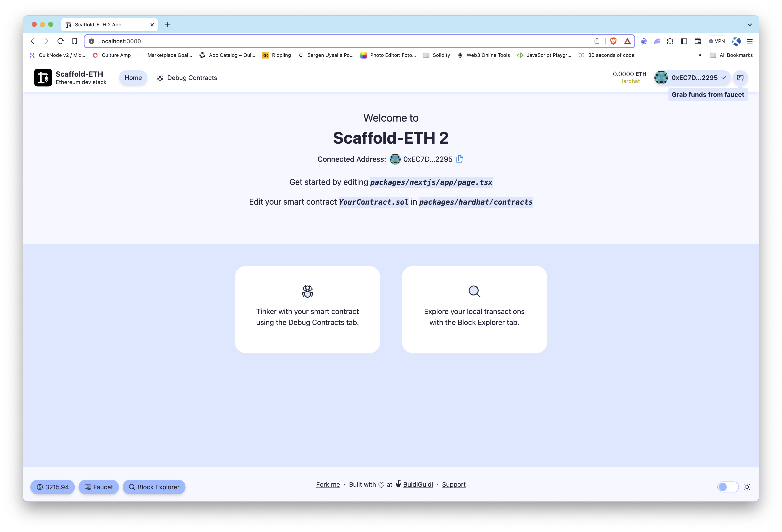The width and height of the screenshot is (782, 532).
Task: Click the Scaffold-ETH logo icon
Action: coord(43,78)
